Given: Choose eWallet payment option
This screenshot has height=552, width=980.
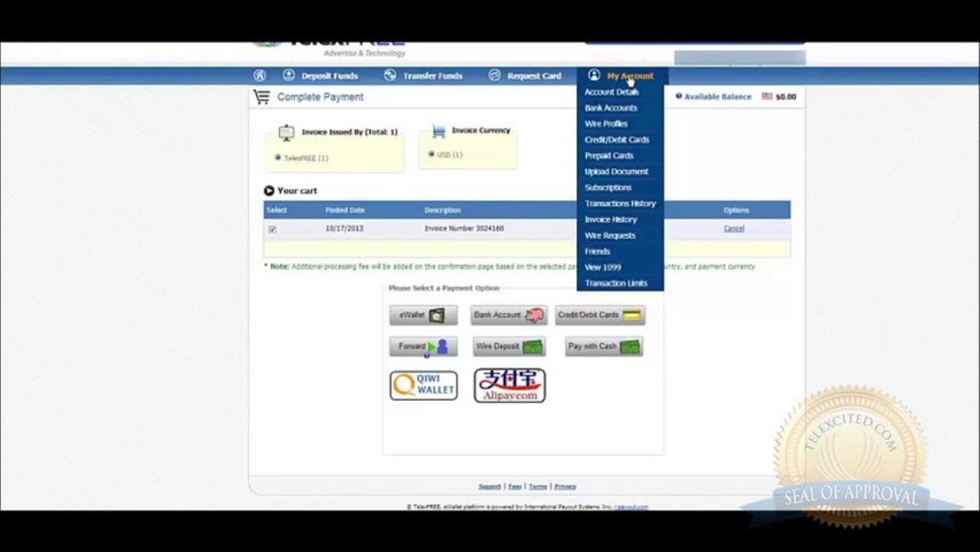Looking at the screenshot, I should [x=424, y=315].
